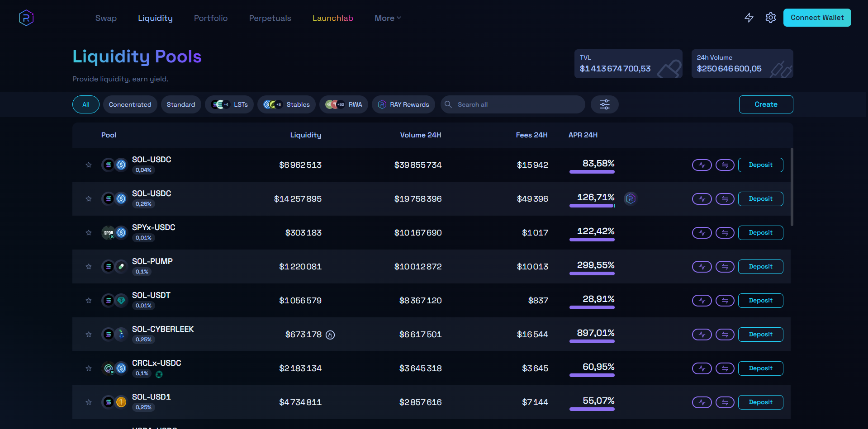The width and height of the screenshot is (868, 429).
Task: Click Connect Wallet button
Action: pyautogui.click(x=817, y=18)
